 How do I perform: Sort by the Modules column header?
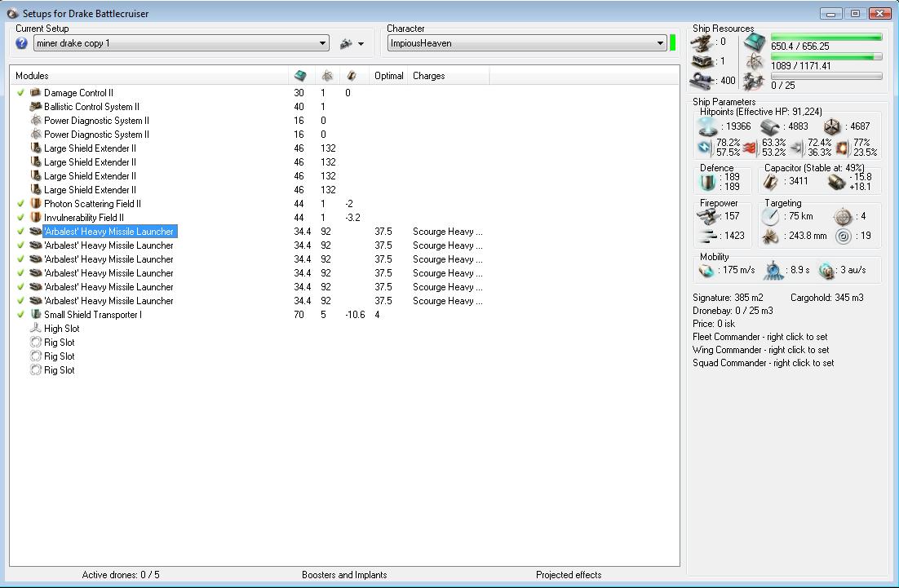click(x=149, y=76)
